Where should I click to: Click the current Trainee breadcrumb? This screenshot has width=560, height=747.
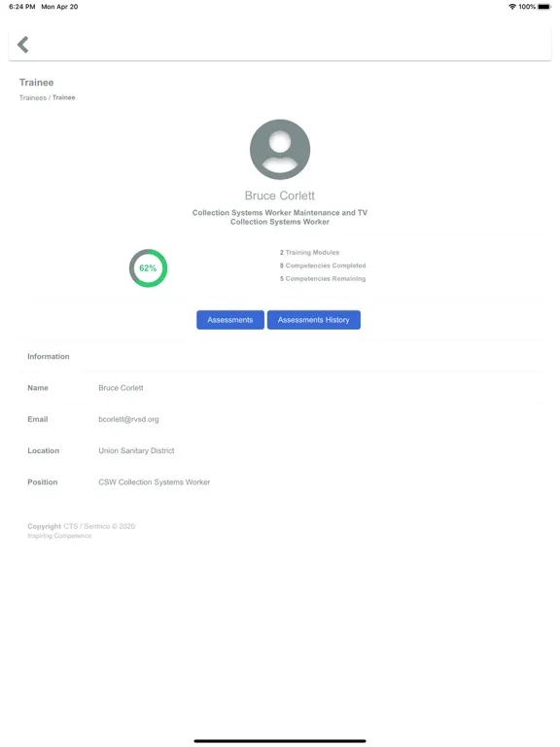pos(64,97)
